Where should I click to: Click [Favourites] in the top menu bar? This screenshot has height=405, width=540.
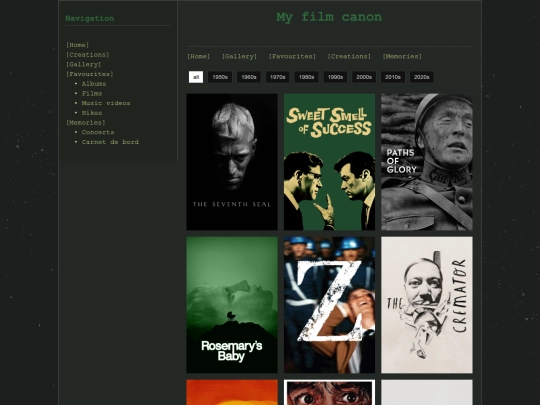point(292,56)
